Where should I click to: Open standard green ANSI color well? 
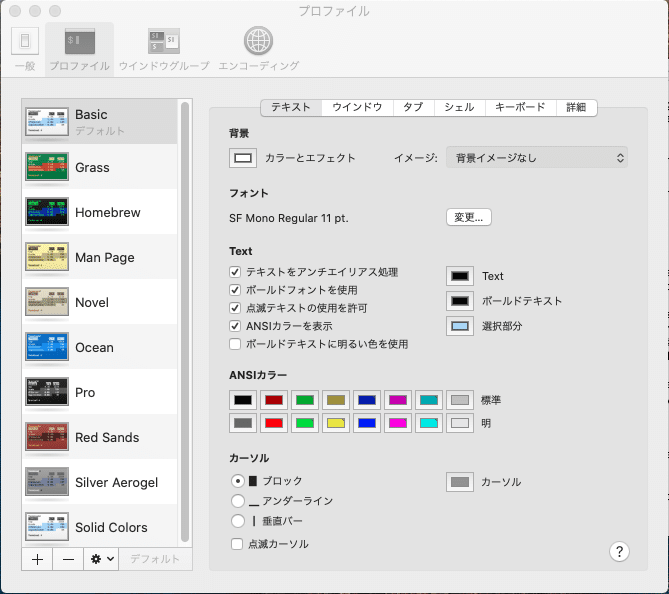pyautogui.click(x=305, y=400)
